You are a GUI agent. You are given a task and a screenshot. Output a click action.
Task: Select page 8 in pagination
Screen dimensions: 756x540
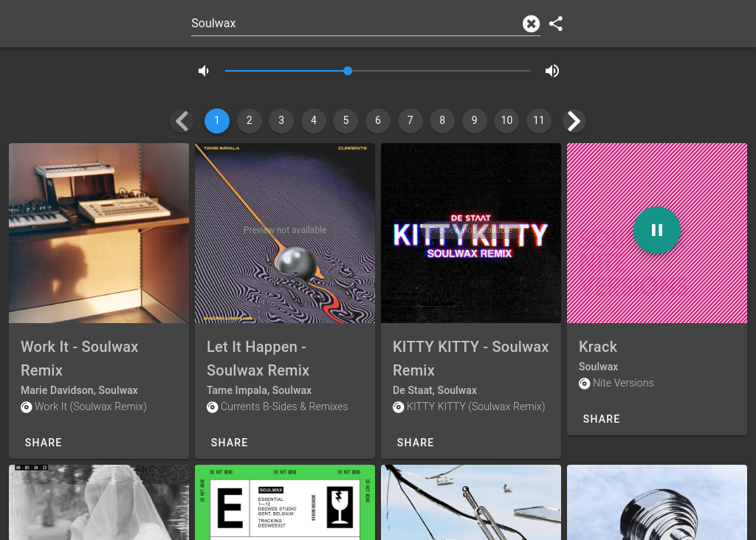tap(442, 120)
